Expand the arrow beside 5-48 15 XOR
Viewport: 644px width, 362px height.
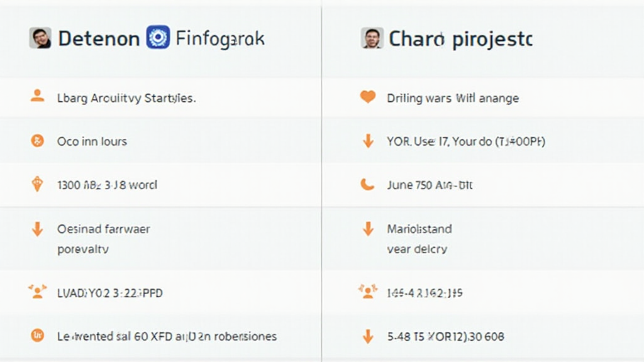367,336
